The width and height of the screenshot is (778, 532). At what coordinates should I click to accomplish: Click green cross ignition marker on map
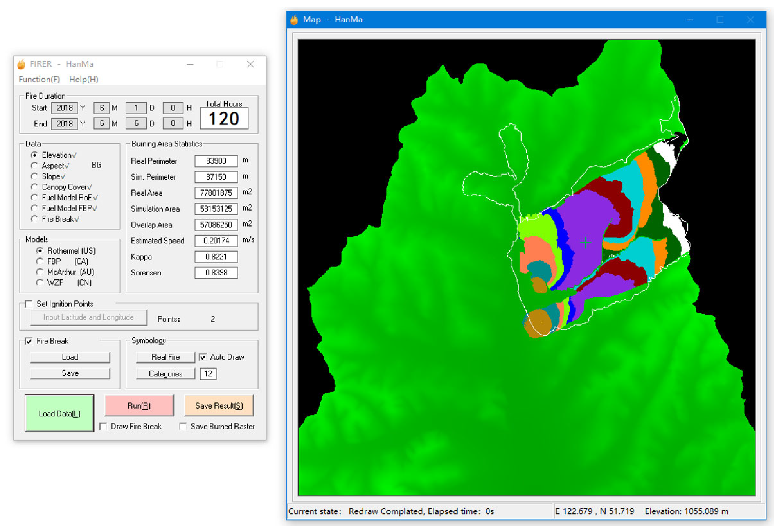pos(585,243)
